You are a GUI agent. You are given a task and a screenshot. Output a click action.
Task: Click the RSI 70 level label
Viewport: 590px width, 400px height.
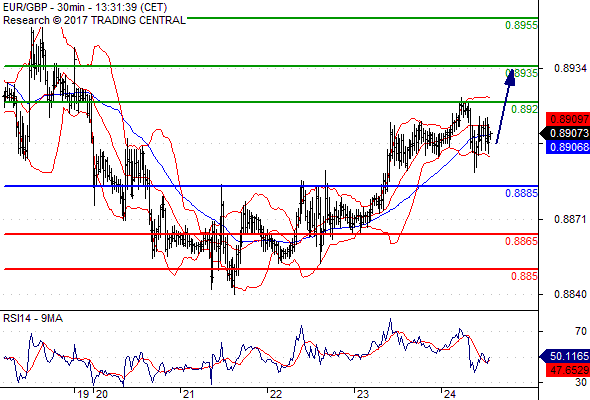click(x=581, y=331)
